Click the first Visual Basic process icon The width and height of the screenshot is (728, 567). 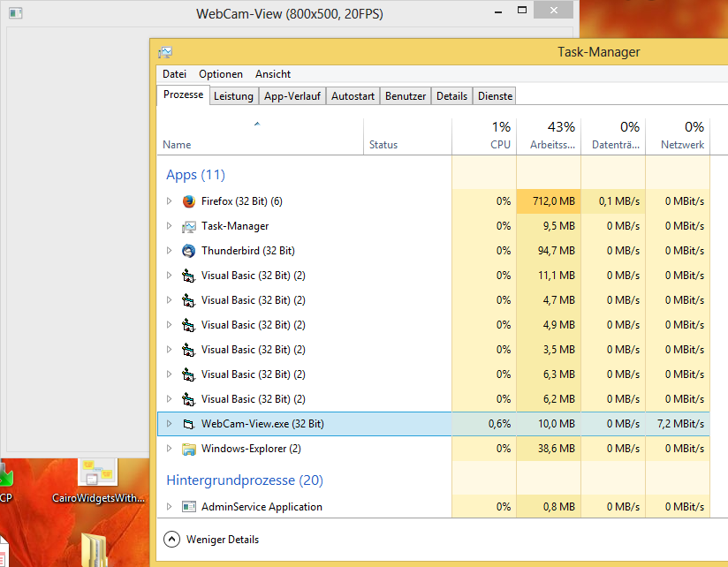click(x=188, y=275)
